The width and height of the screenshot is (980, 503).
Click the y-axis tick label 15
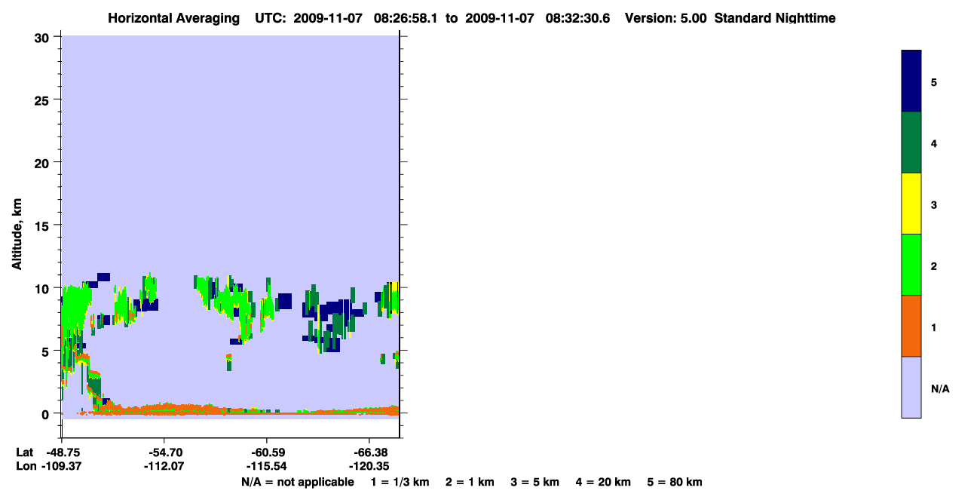[x=43, y=225]
